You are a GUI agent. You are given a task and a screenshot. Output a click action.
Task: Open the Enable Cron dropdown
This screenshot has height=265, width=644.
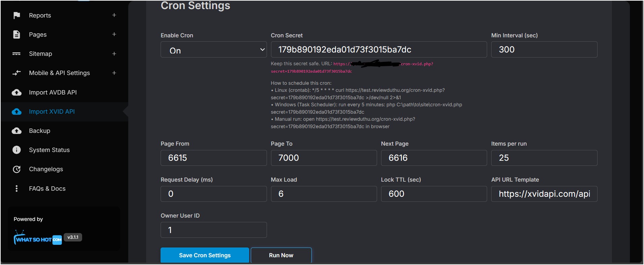(213, 50)
